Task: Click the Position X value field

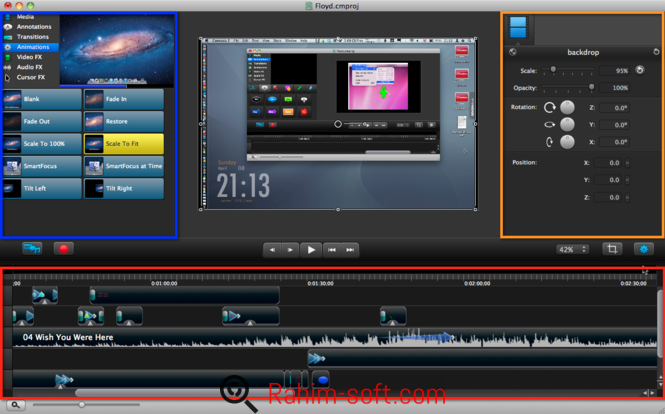Action: [609, 163]
